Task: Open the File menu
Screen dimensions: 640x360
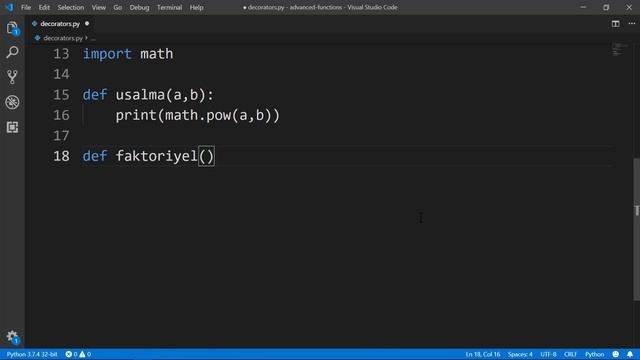Action: (26, 7)
